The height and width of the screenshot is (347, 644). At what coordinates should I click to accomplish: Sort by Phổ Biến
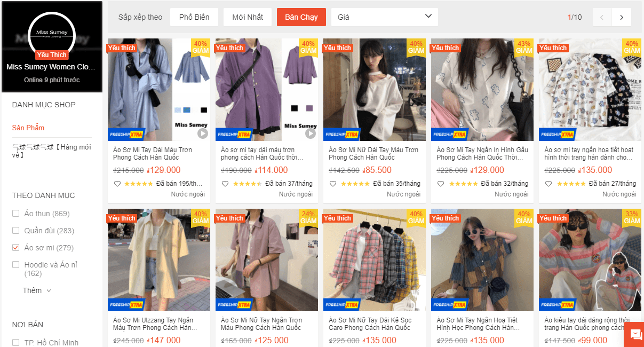194,17
